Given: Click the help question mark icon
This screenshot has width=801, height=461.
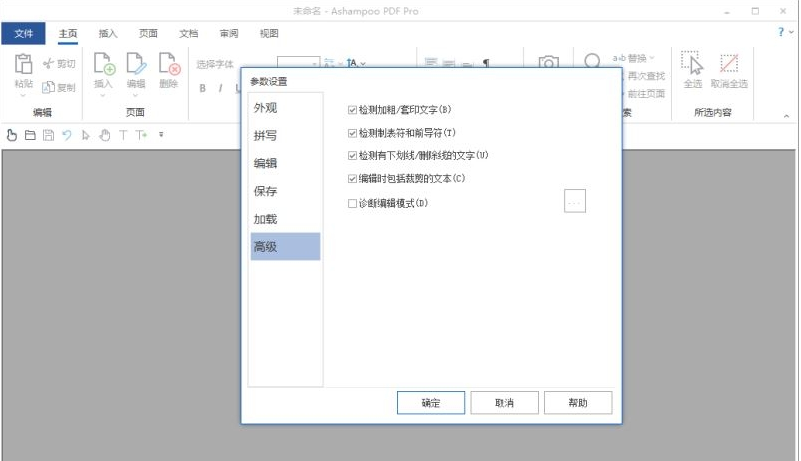Looking at the screenshot, I should click(781, 32).
